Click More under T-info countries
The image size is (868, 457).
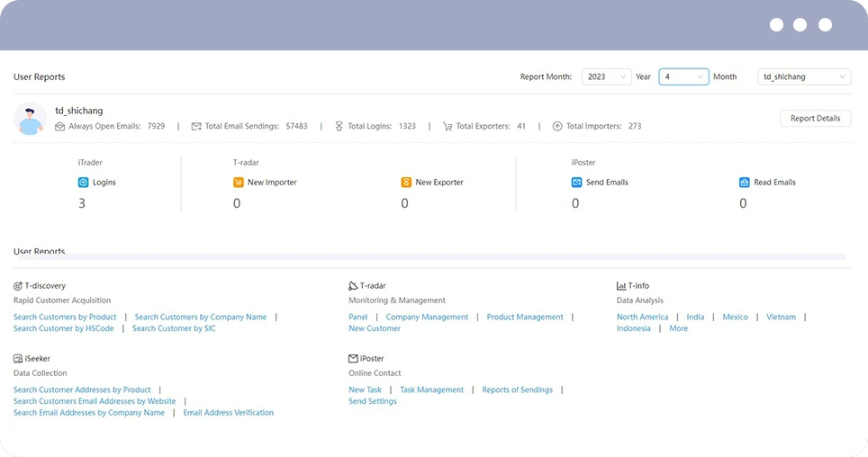(678, 328)
